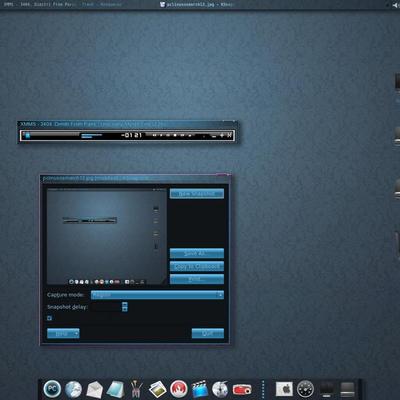The height and width of the screenshot is (400, 400).
Task: Open the PC main menu dock icon
Action: pyautogui.click(x=52, y=389)
